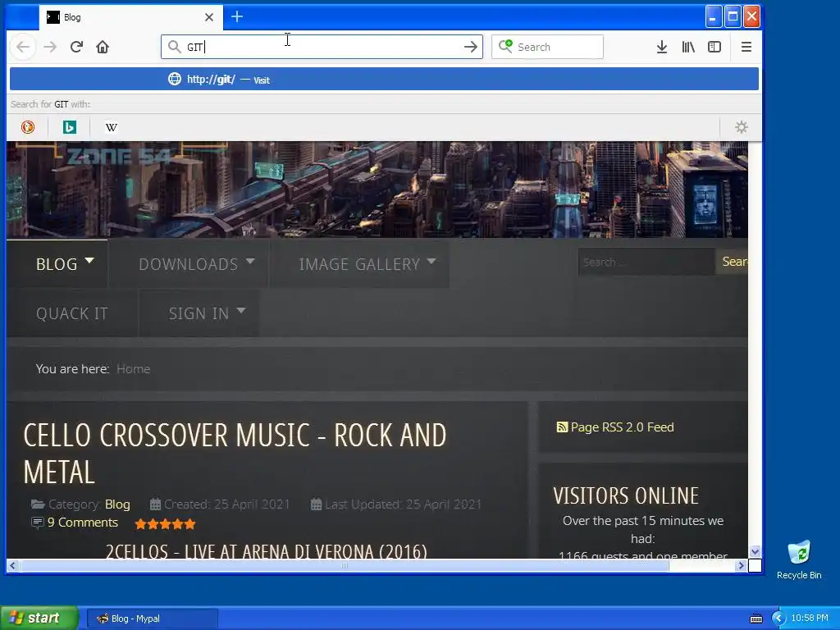
Task: Open a new tab with plus button
Action: point(237,17)
